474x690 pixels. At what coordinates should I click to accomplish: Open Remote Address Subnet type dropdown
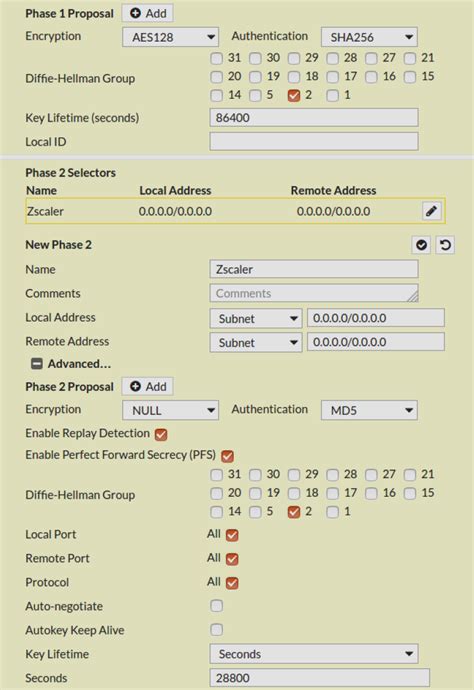point(256,342)
